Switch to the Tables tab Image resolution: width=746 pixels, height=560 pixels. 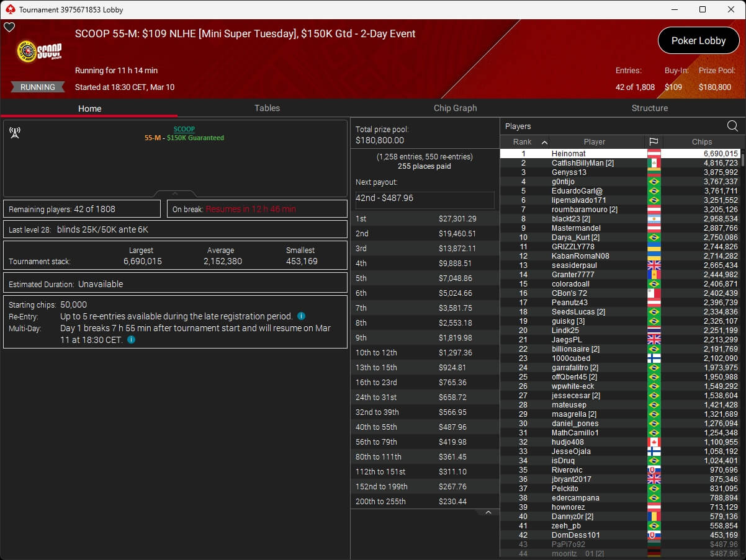tap(267, 108)
